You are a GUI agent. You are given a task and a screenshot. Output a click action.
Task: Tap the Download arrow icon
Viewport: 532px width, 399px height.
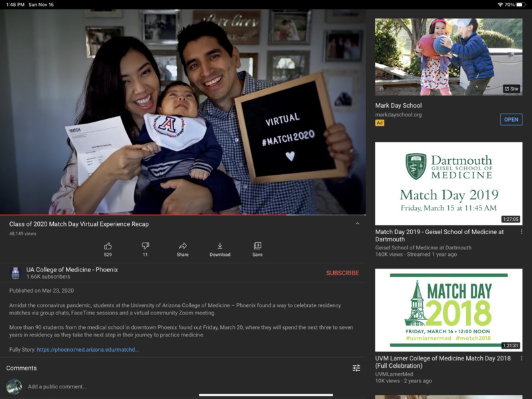220,246
